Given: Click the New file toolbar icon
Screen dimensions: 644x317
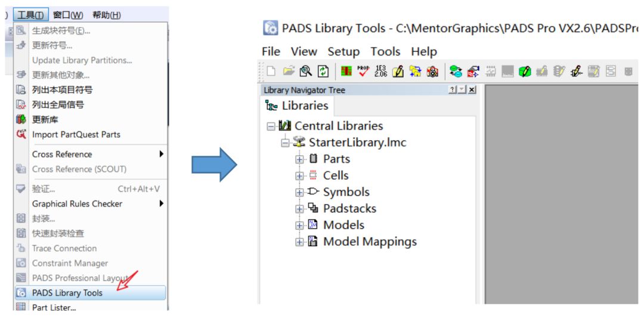Looking at the screenshot, I should tap(271, 72).
